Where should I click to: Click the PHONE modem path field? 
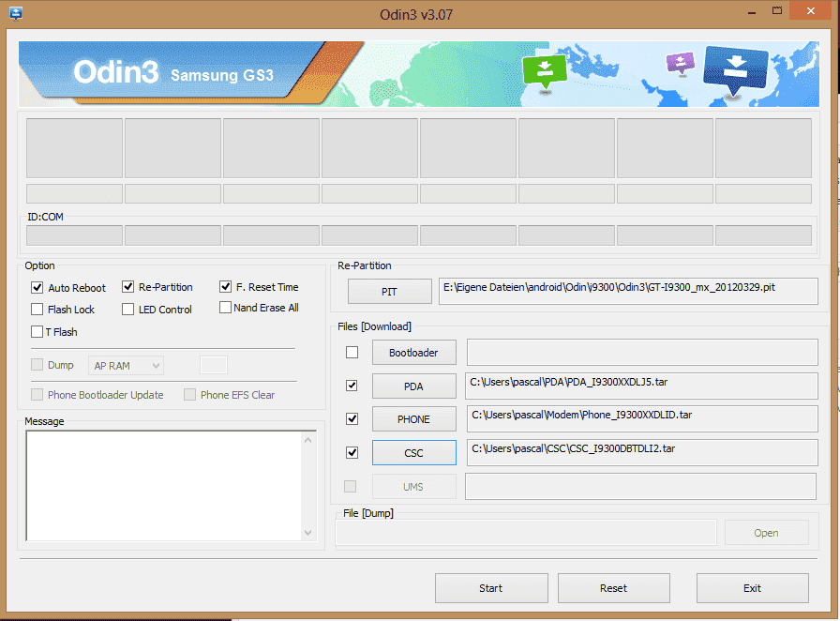tap(642, 418)
